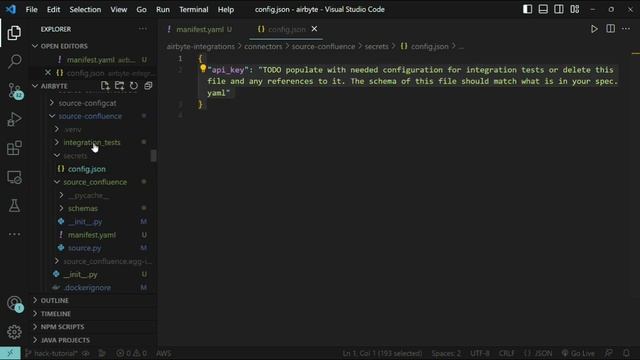Run the file with the play button
The image size is (640, 360).
click(594, 29)
